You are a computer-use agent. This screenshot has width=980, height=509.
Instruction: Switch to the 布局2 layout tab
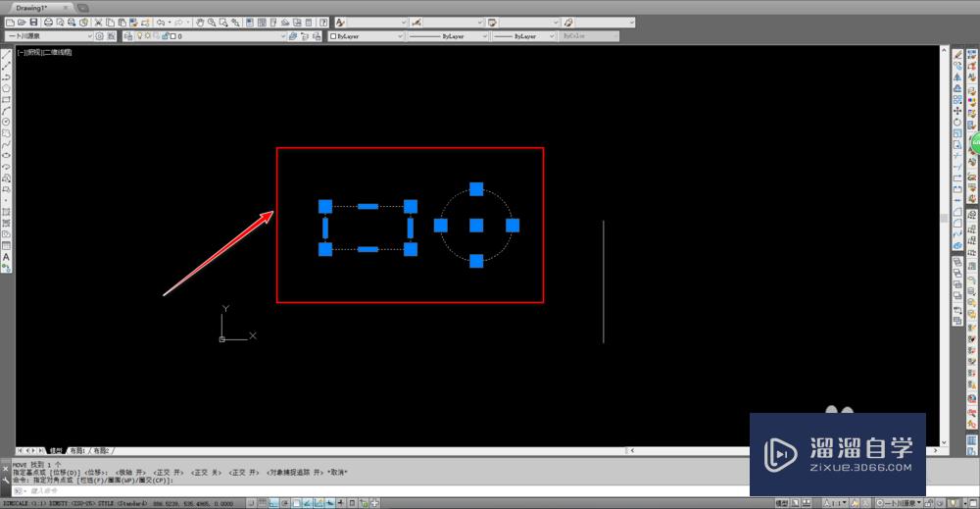(x=101, y=450)
